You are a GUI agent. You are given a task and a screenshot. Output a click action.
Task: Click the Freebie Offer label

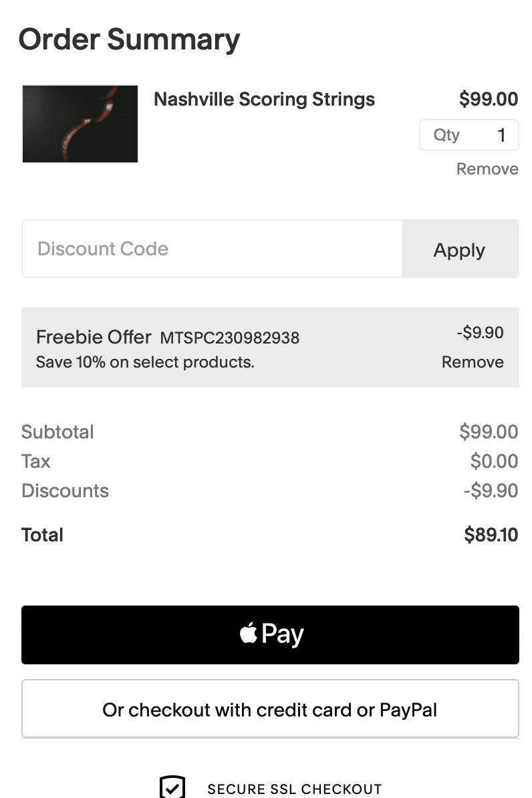click(94, 337)
